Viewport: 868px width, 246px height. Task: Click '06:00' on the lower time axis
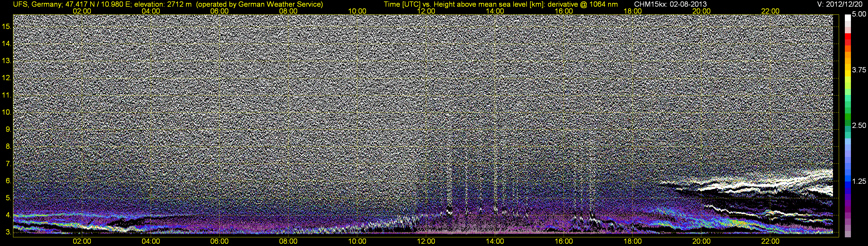[x=219, y=241]
